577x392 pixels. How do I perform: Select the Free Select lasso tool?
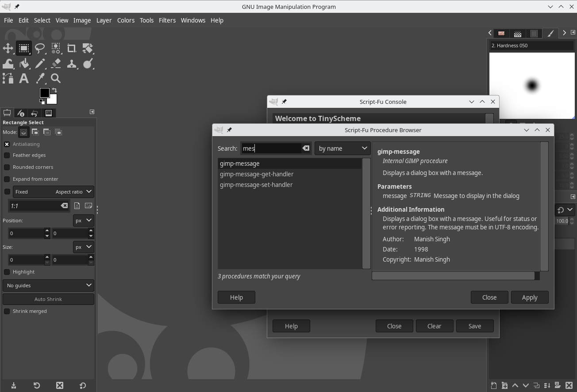[40, 48]
